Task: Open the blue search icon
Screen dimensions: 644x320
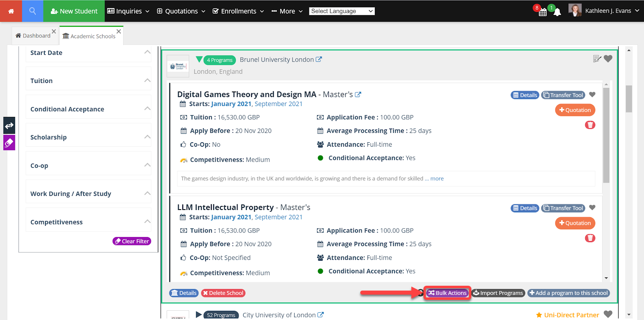Action: pos(33,11)
